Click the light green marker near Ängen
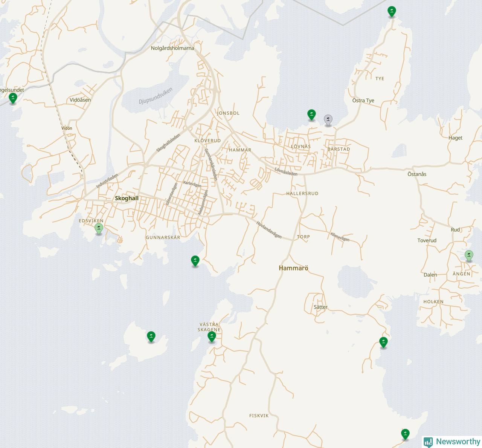Image resolution: width=482 pixels, height=448 pixels. [x=469, y=256]
